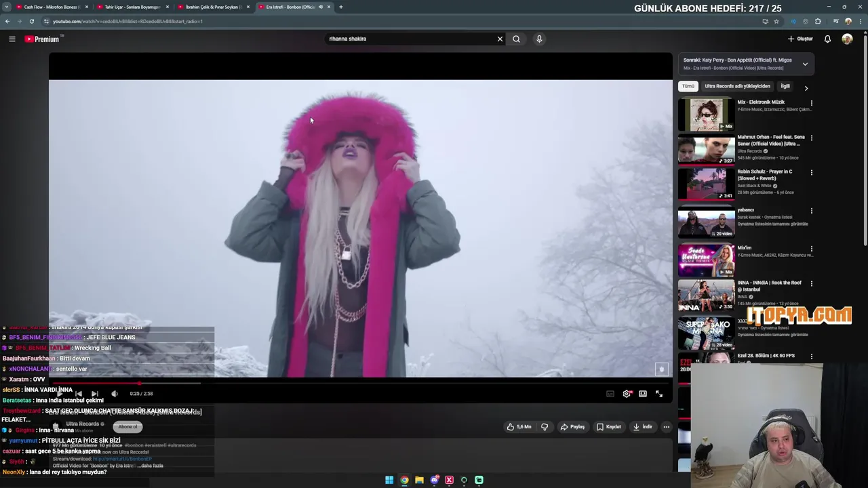Save the video with Kaydet
This screenshot has width=868, height=488.
(x=609, y=427)
